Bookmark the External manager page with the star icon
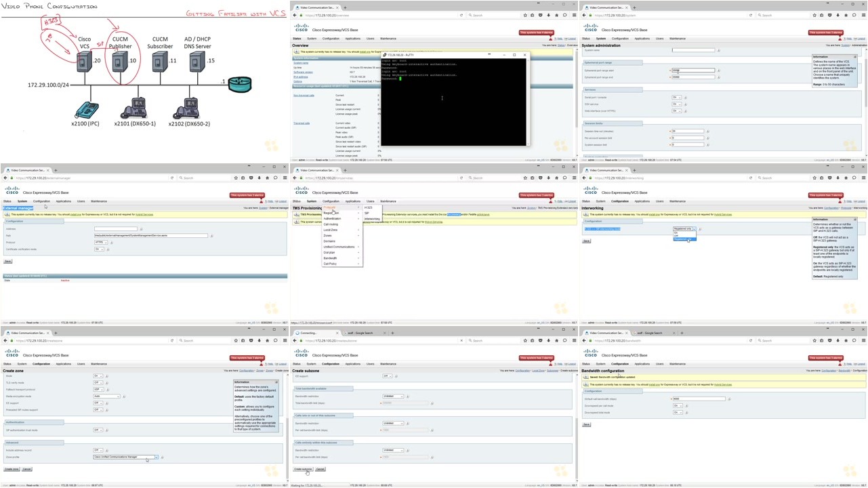Screen dimensions: 868x488 tap(236, 178)
